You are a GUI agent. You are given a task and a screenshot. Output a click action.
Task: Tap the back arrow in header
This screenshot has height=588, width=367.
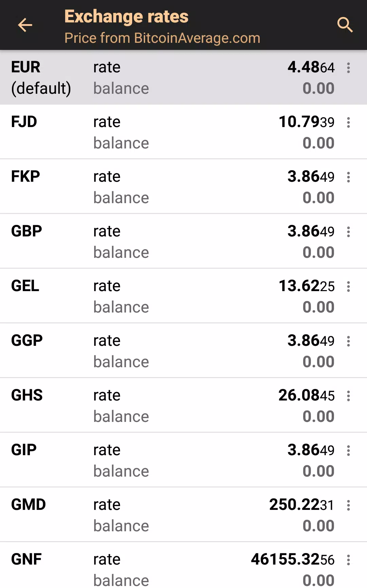[x=25, y=25]
